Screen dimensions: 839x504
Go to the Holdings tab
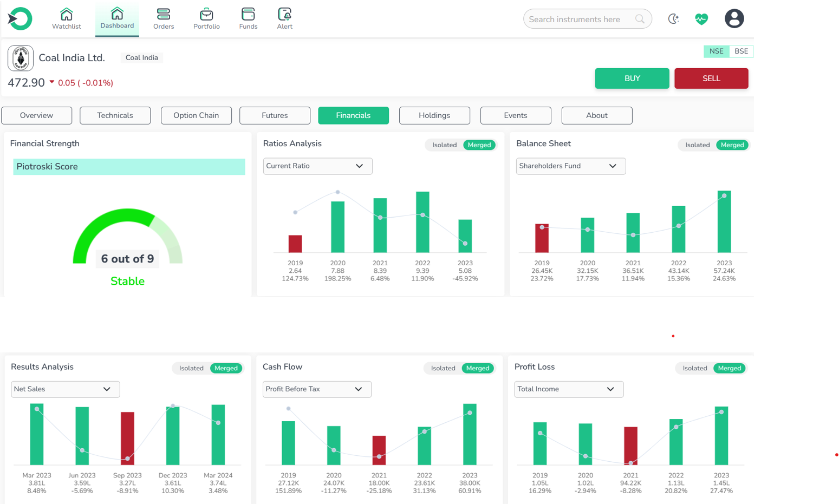click(434, 115)
